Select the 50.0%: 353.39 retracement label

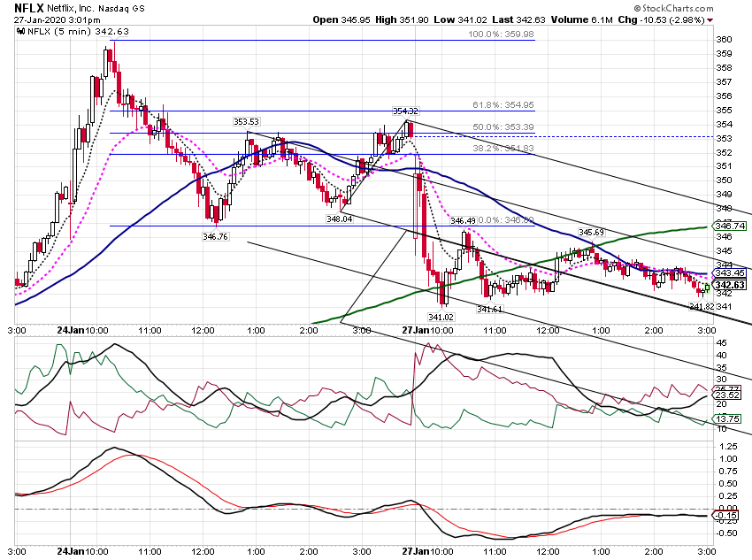point(503,127)
